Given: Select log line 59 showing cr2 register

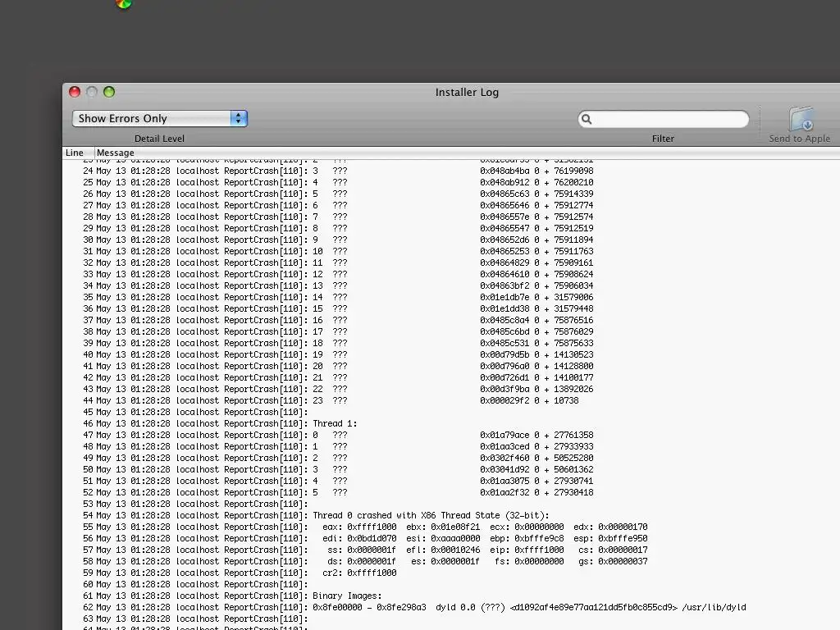Looking at the screenshot, I should pyautogui.click(x=451, y=573).
